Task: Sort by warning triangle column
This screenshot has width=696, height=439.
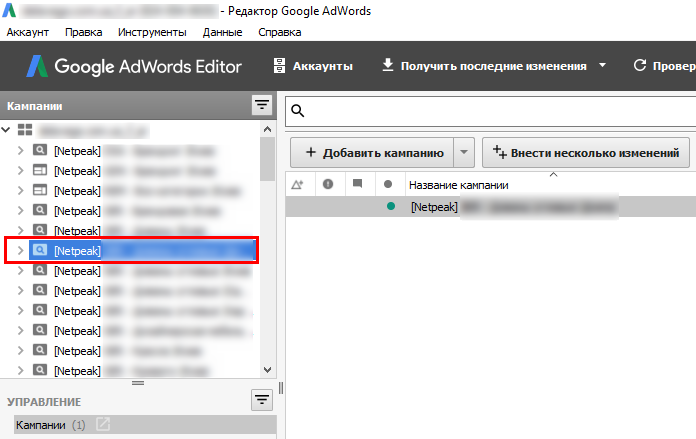Action: pos(297,184)
